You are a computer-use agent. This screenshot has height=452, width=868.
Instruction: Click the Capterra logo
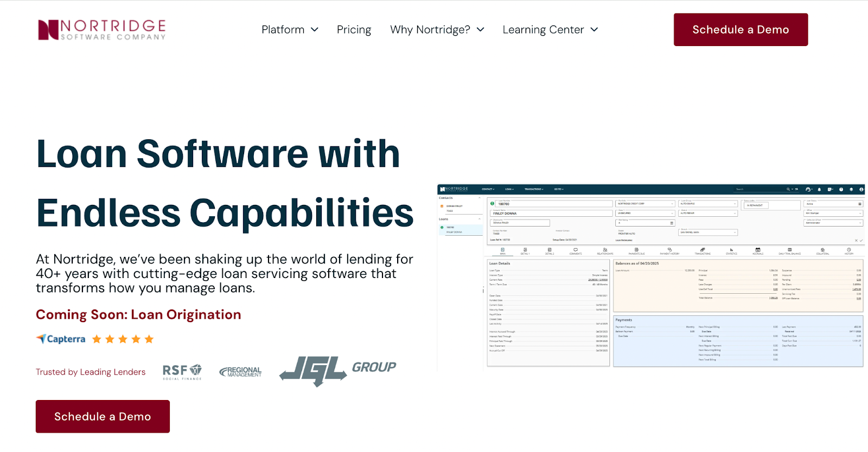pos(61,339)
